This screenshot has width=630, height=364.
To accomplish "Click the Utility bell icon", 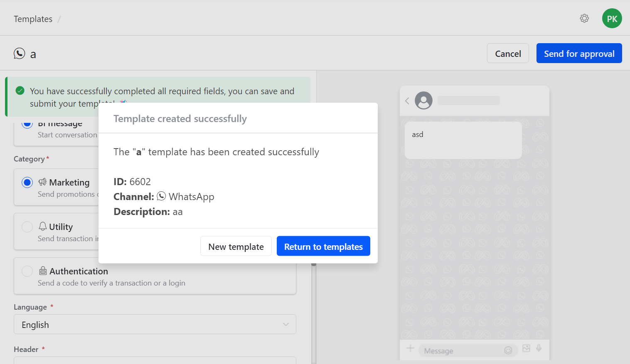I will pos(42,226).
